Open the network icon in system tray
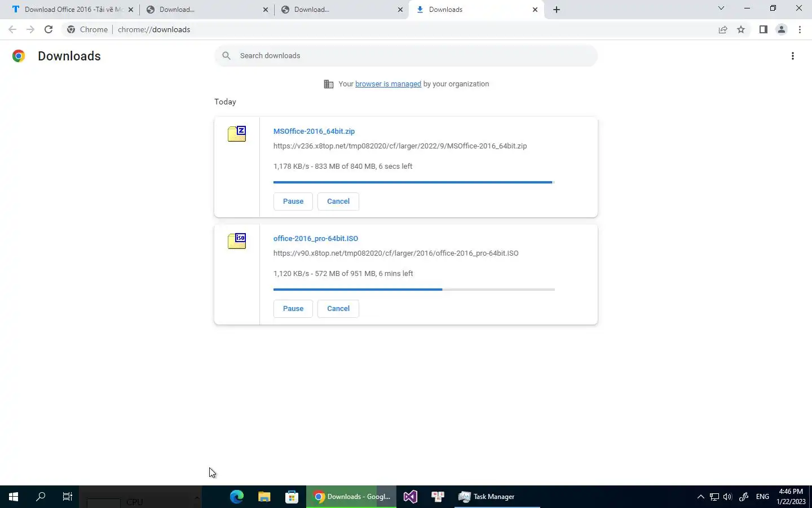The height and width of the screenshot is (508, 812). tap(714, 497)
